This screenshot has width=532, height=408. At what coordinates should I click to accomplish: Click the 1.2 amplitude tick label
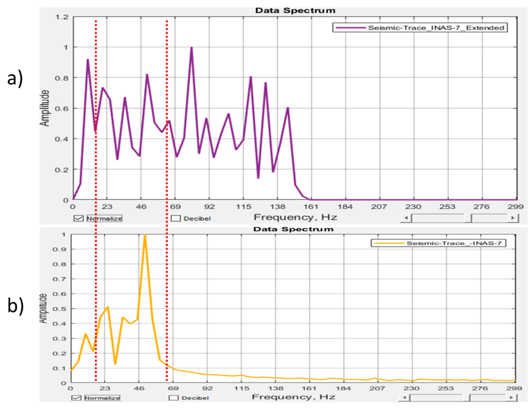pyautogui.click(x=62, y=17)
